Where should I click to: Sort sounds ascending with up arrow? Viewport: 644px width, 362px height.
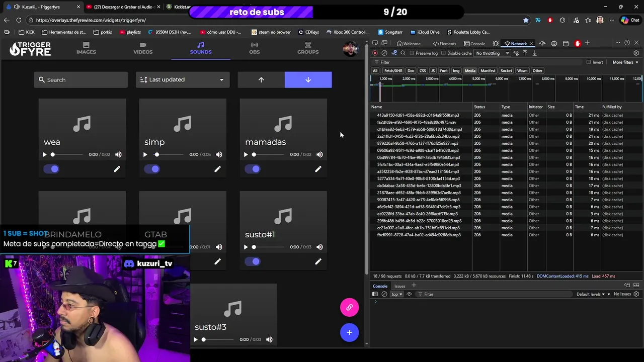tap(261, 80)
